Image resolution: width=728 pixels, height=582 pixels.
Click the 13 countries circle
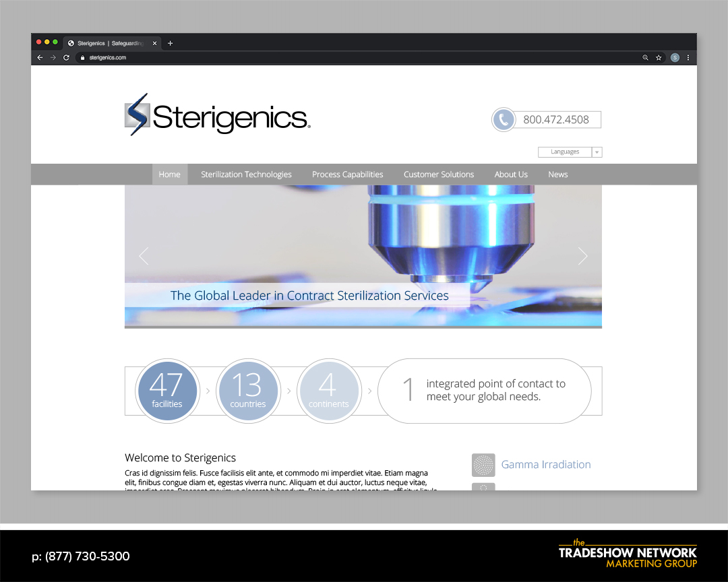click(248, 391)
